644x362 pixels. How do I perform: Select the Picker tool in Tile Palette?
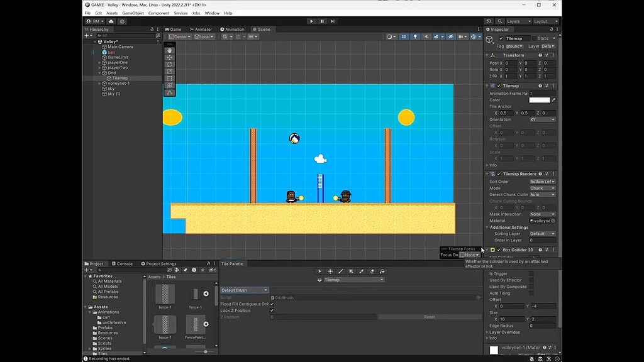pos(361,271)
